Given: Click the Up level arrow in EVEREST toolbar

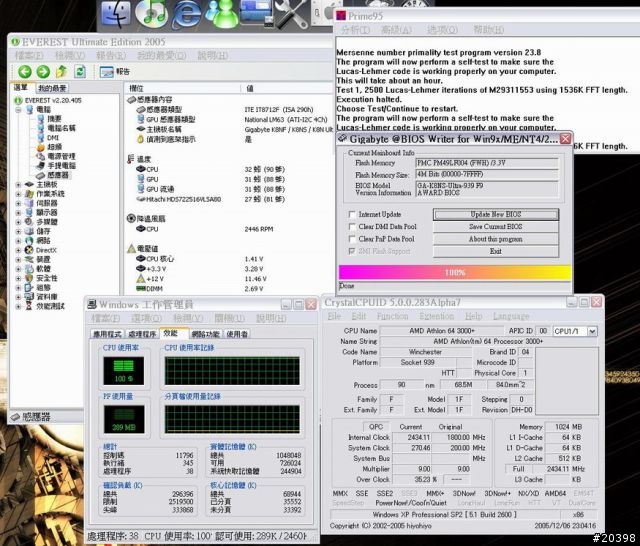Looking at the screenshot, I should pos(61,72).
